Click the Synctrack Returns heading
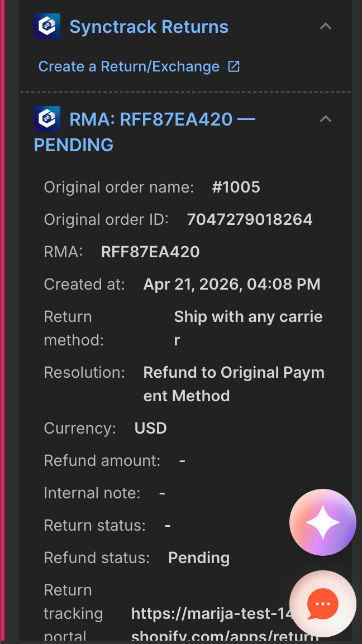This screenshot has width=362, height=644. coord(149,27)
